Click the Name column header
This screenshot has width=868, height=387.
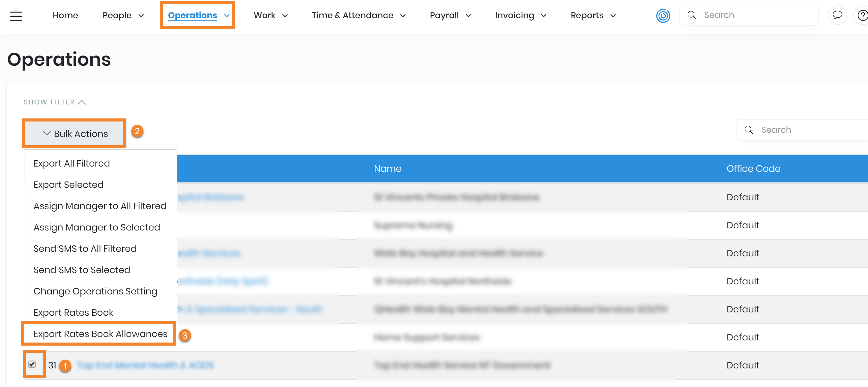(x=388, y=168)
